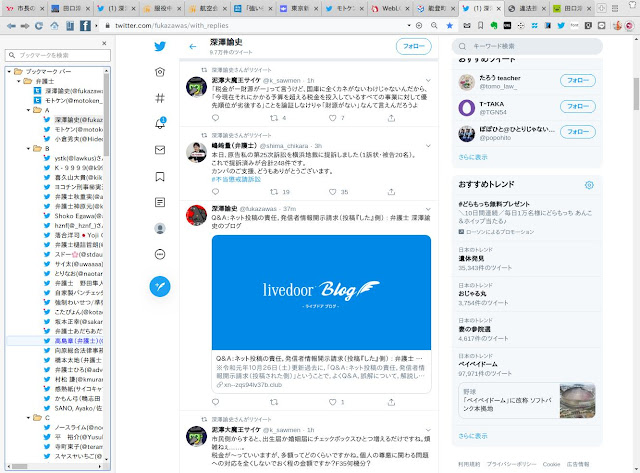This screenshot has height=473, width=640.
Task: Share the livedoor Blog tweet
Action: click(391, 402)
